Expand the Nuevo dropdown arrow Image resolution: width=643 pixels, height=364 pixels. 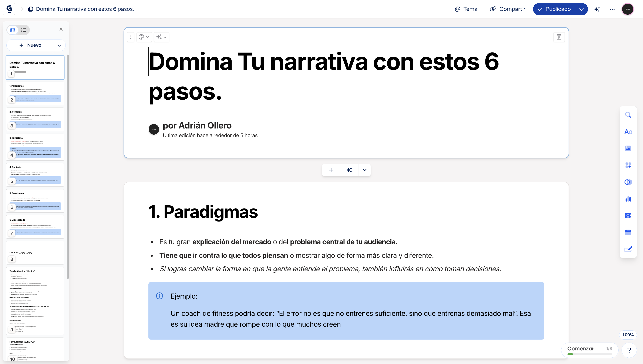pos(59,45)
